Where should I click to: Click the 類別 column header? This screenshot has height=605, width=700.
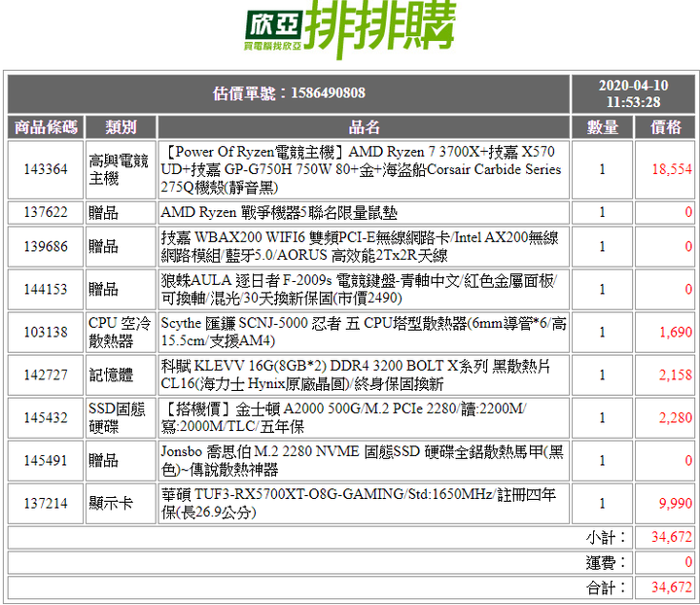(x=121, y=127)
